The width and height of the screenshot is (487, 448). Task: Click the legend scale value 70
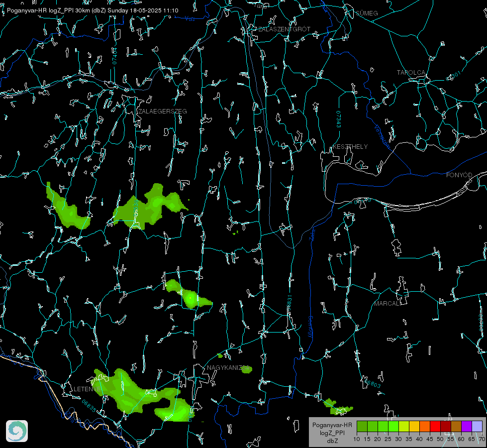tap(482, 439)
